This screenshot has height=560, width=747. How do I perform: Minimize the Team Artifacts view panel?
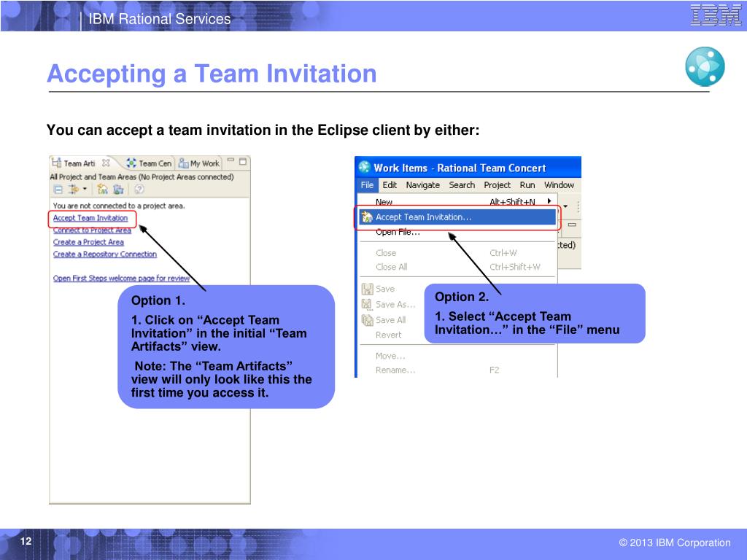coord(231,161)
